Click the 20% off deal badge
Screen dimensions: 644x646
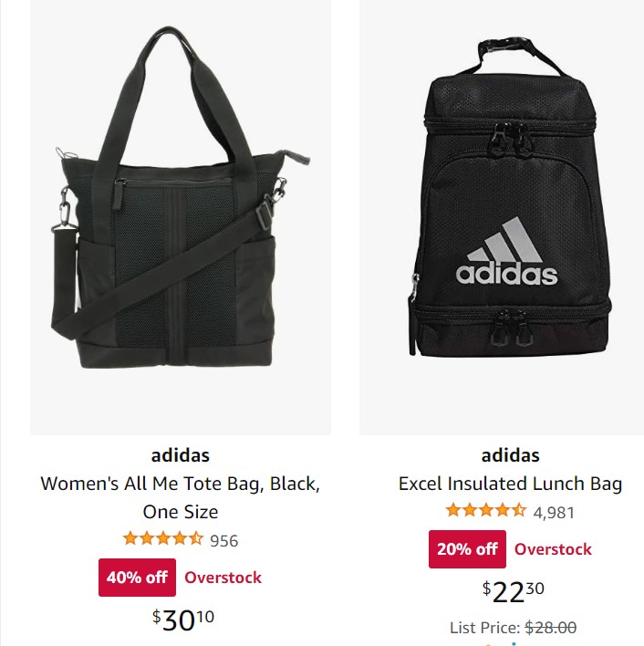pos(467,549)
